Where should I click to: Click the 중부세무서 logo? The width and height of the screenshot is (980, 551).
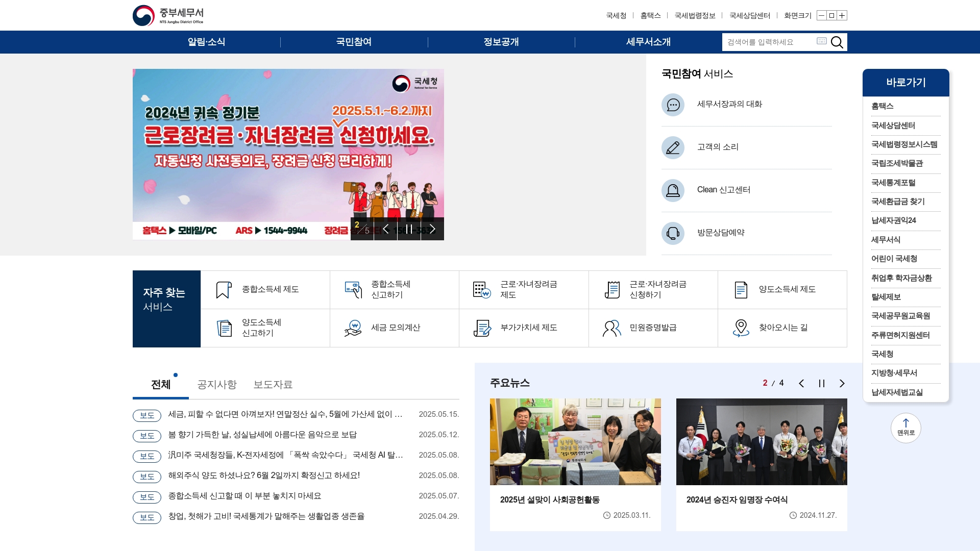click(x=168, y=15)
